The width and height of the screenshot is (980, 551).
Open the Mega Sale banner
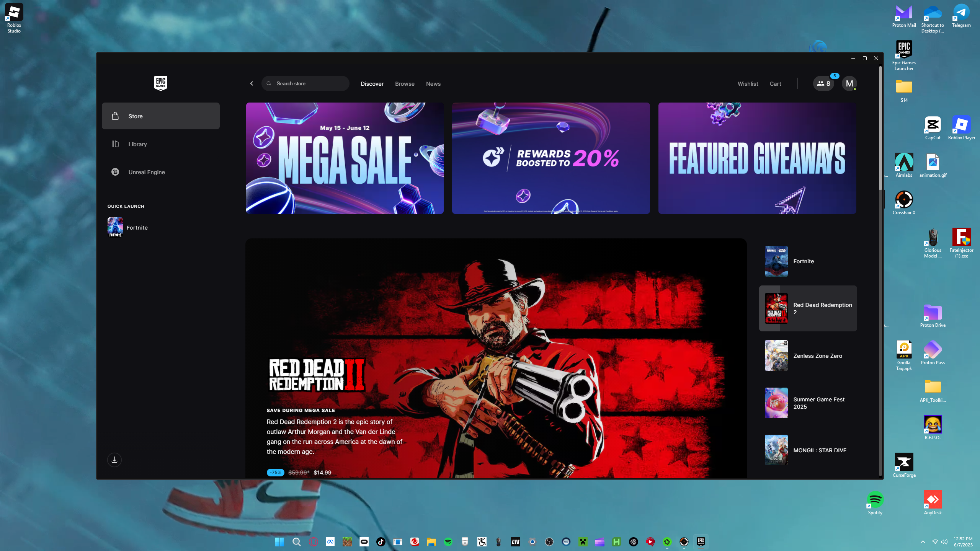345,158
